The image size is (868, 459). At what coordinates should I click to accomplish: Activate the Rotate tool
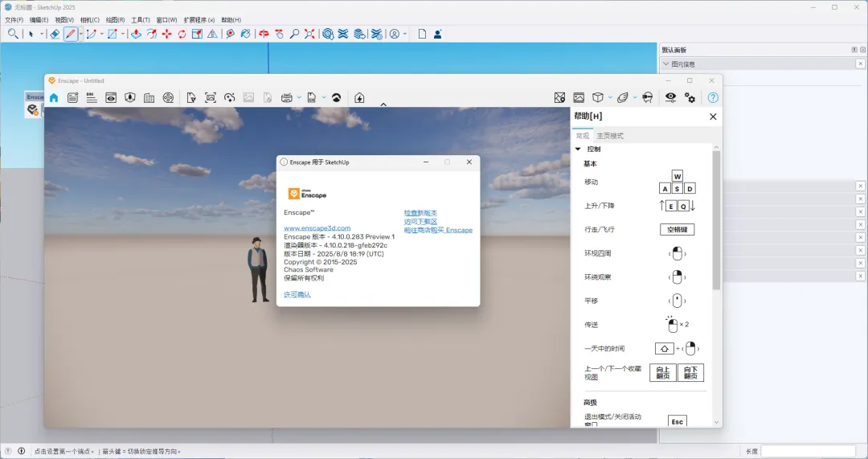click(x=182, y=34)
